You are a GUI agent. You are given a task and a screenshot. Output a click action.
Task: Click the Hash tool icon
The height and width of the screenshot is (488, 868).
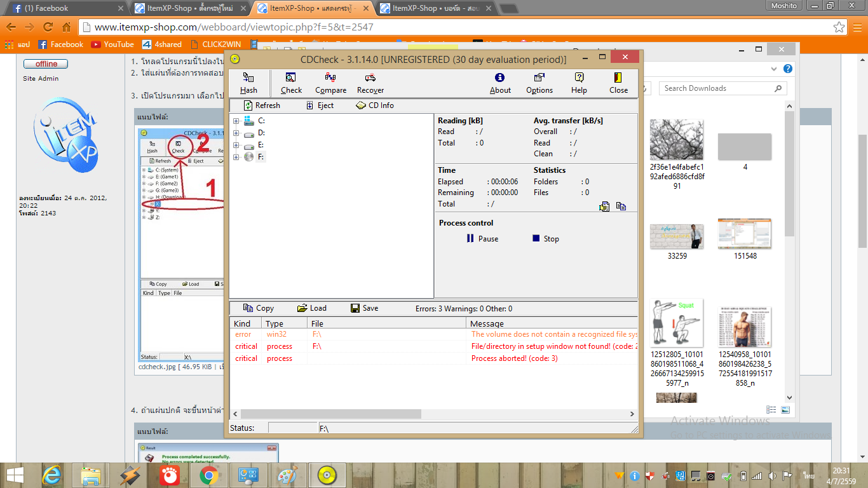248,83
